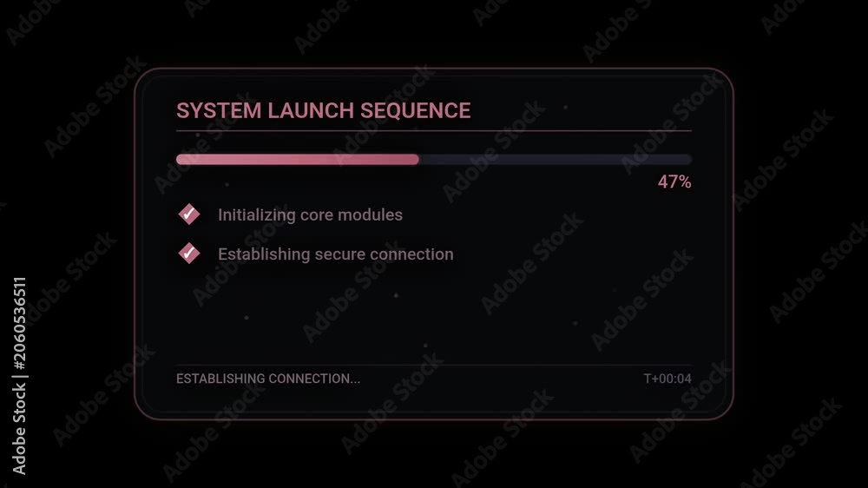Click the #2060536511 stock ID number

[19, 324]
